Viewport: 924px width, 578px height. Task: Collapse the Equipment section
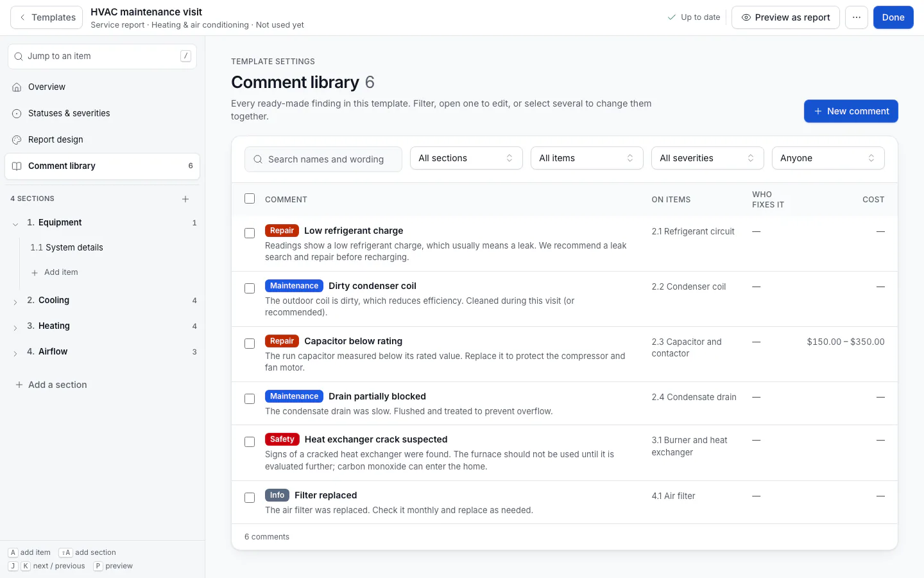[x=15, y=223]
